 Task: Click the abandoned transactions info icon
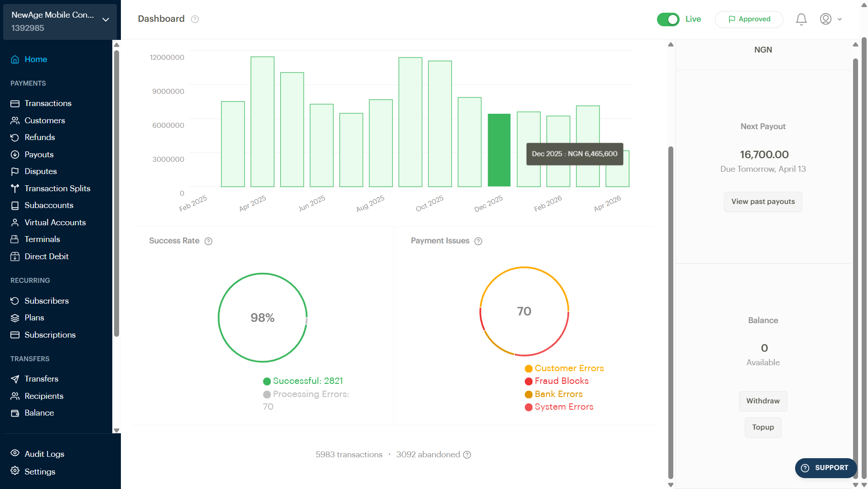pyautogui.click(x=467, y=455)
